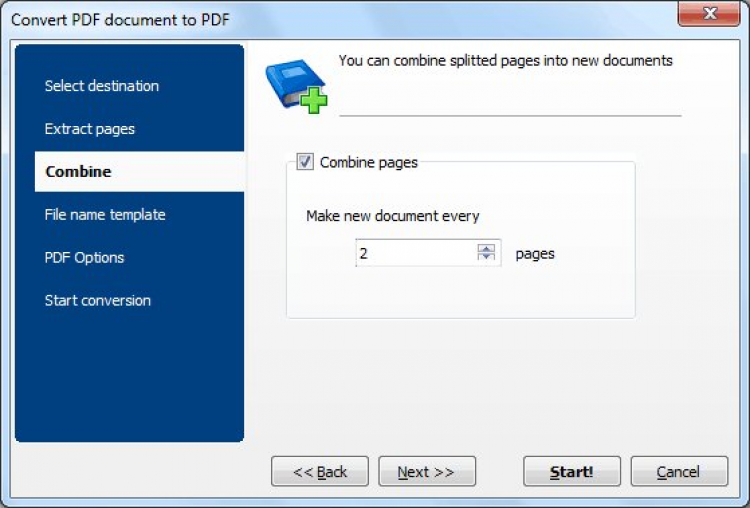This screenshot has width=750, height=508.
Task: Hit the Start! button
Action: pos(571,472)
